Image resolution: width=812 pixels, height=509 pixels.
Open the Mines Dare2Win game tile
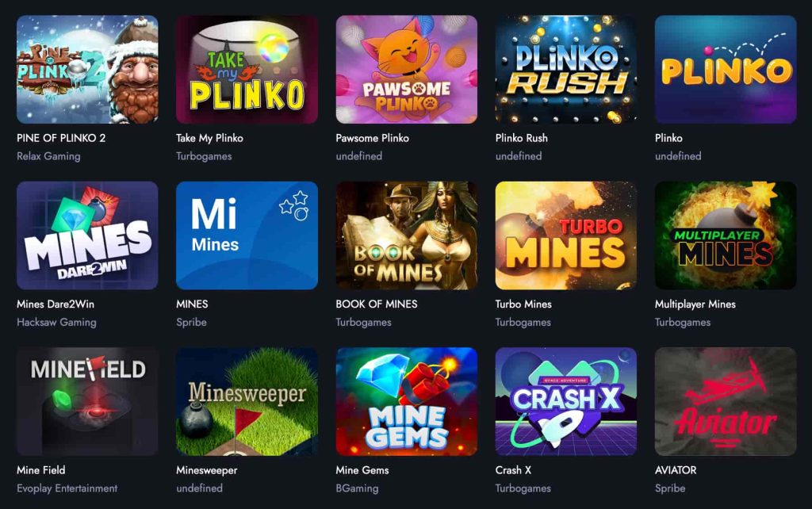coord(87,235)
